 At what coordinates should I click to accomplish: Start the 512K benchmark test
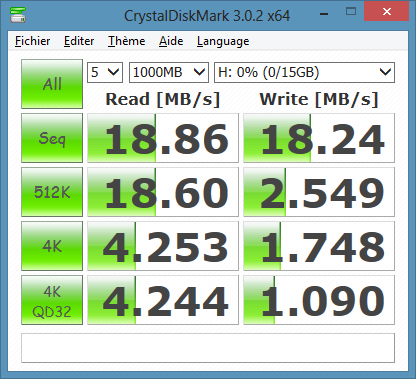(52, 192)
